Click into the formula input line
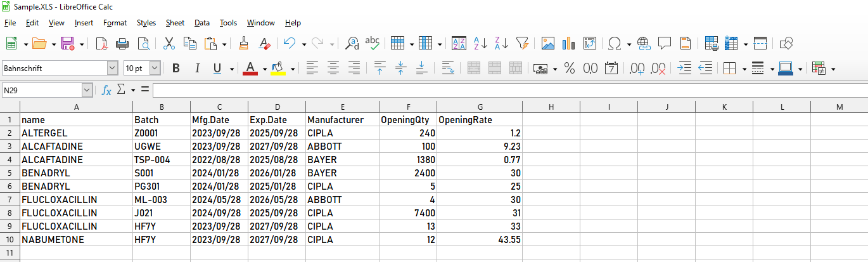 510,91
